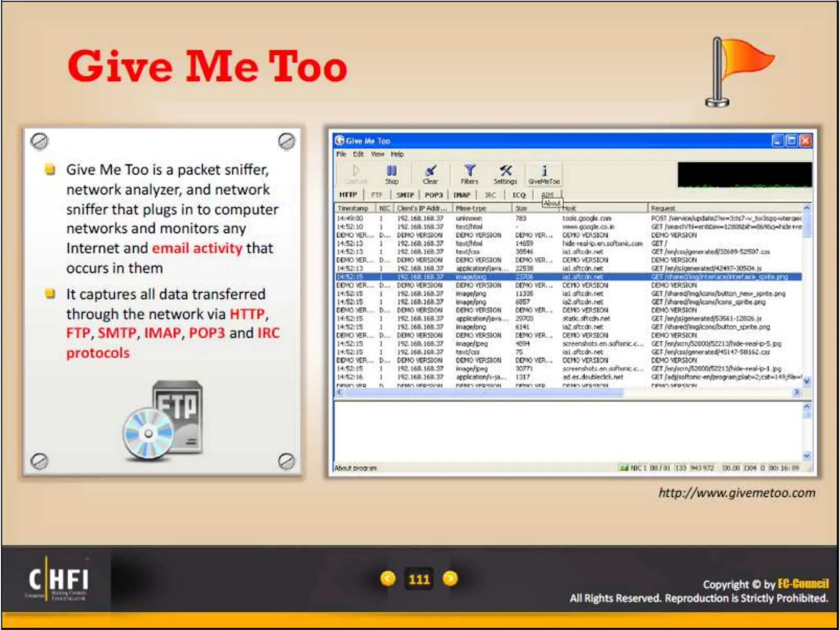The height and width of the screenshot is (630, 840).
Task: Click lower pane scroll up arrow
Action: click(x=806, y=406)
